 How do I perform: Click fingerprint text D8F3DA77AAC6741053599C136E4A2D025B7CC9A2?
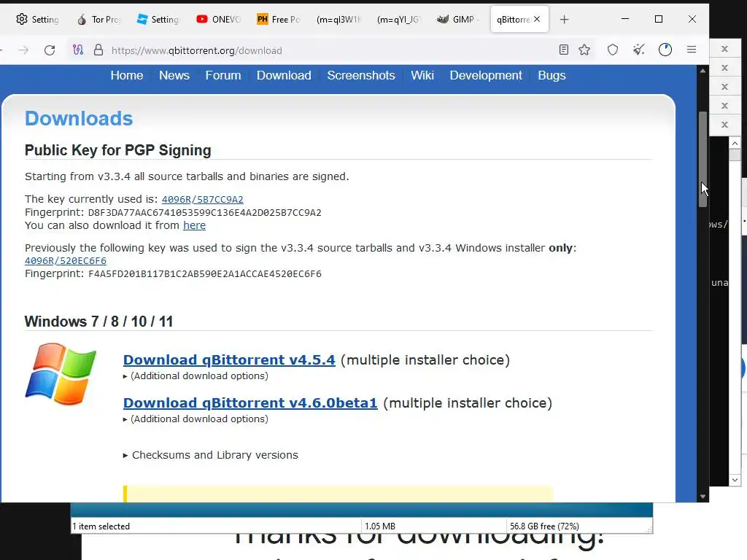coord(205,212)
